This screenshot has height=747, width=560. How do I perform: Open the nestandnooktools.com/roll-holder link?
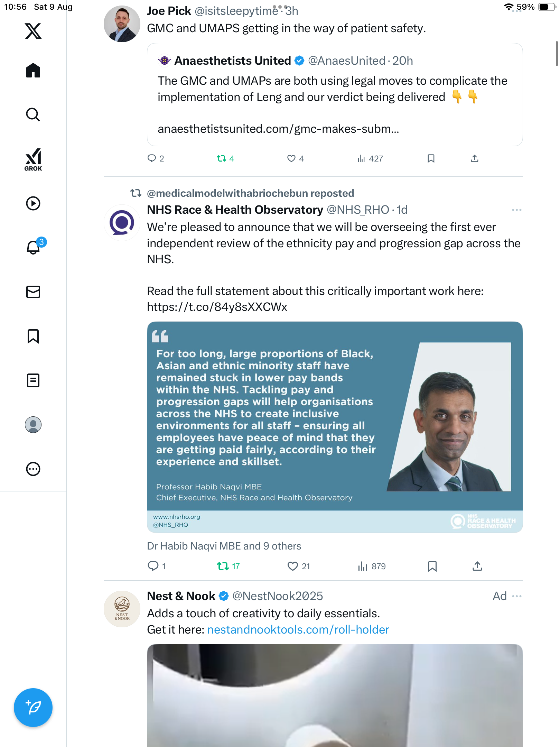(x=298, y=629)
